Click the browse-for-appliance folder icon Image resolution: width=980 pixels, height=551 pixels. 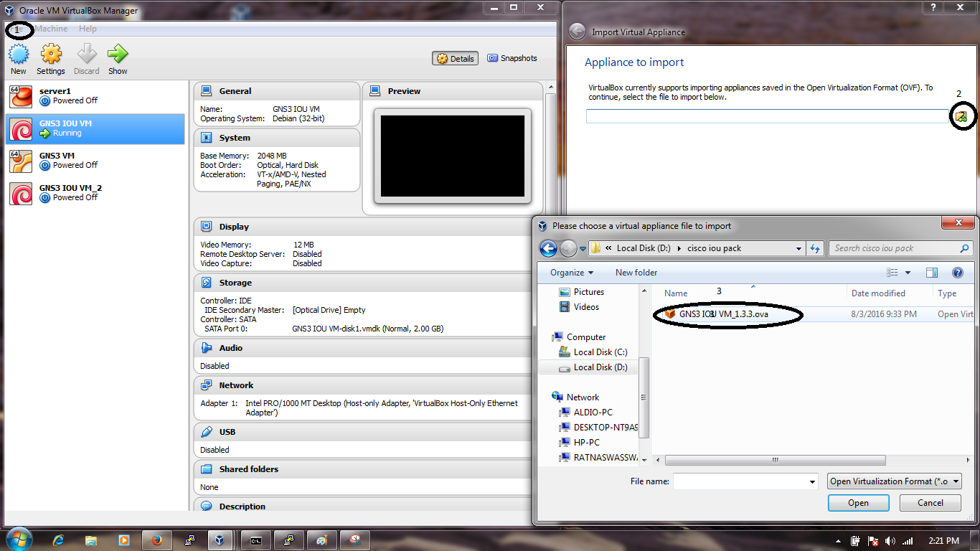click(x=961, y=116)
